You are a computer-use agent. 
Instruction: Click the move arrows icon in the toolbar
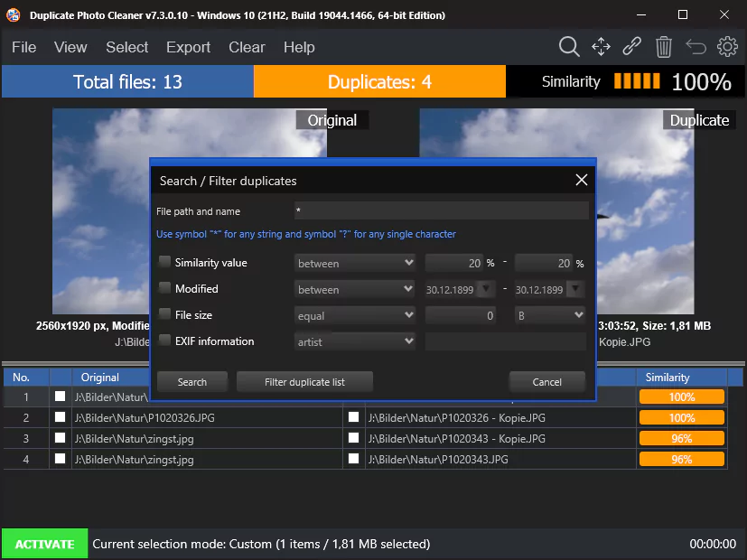(601, 46)
